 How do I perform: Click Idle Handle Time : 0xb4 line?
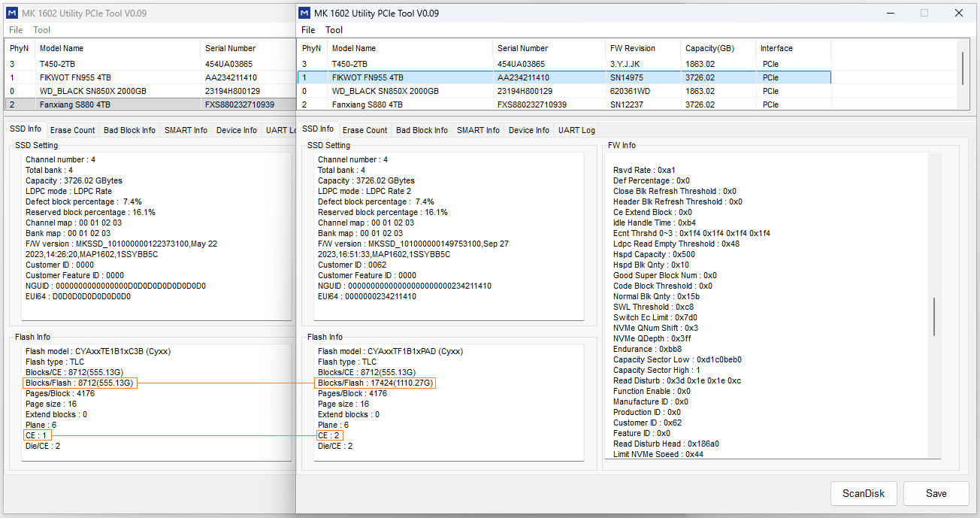(655, 223)
